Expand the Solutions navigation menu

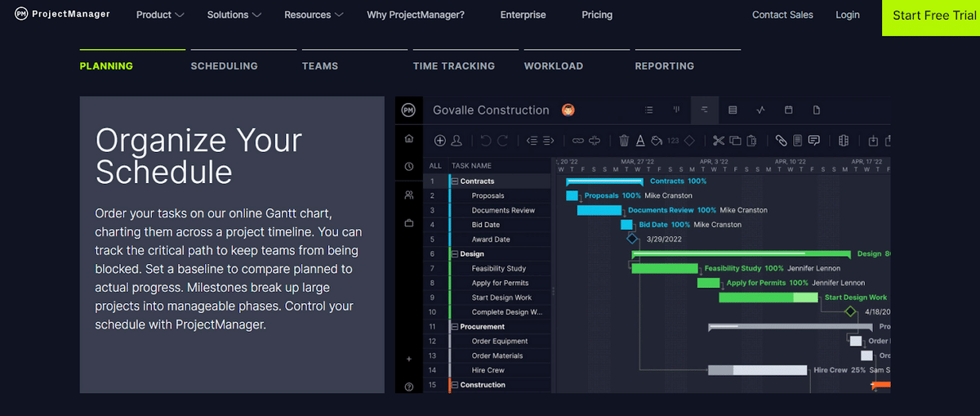point(234,15)
